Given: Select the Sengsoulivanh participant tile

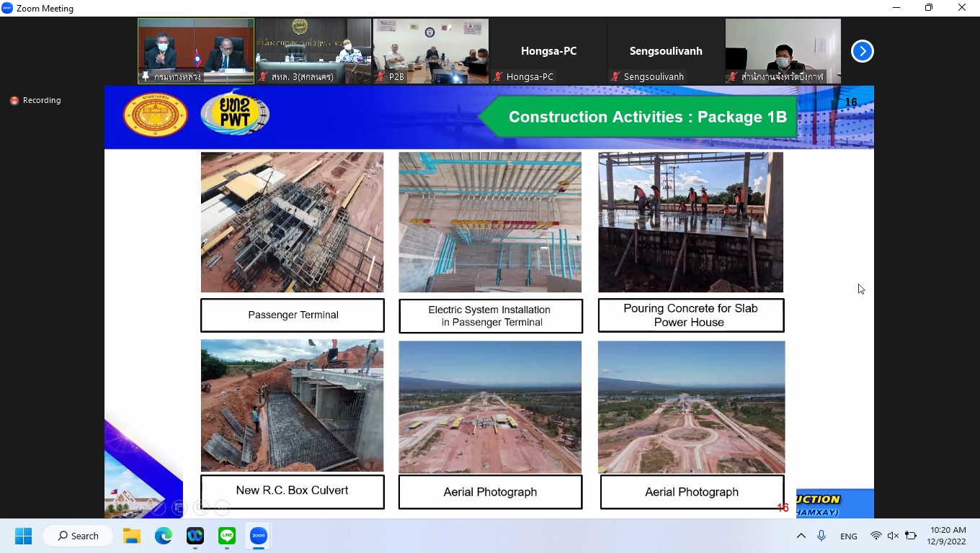Looking at the screenshot, I should (x=665, y=51).
